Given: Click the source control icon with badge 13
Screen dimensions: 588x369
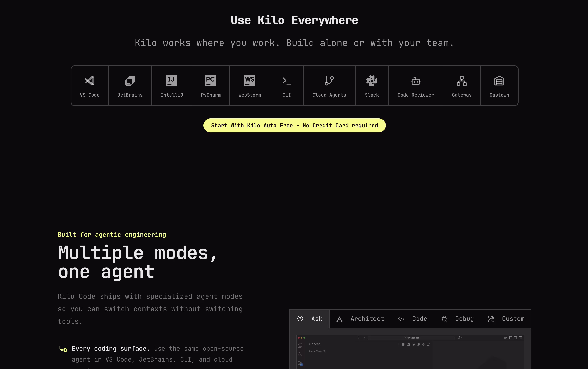Looking at the screenshot, I should pyautogui.click(x=300, y=364).
